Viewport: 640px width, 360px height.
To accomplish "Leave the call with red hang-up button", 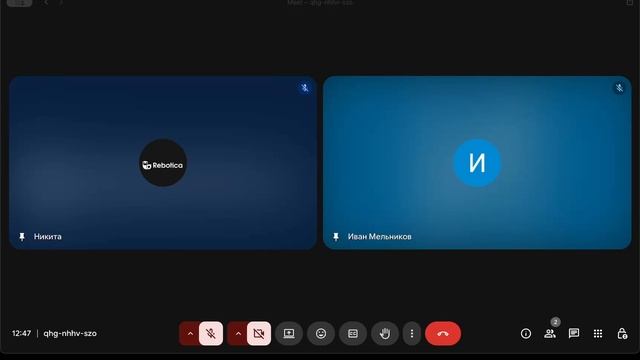I will [x=443, y=333].
